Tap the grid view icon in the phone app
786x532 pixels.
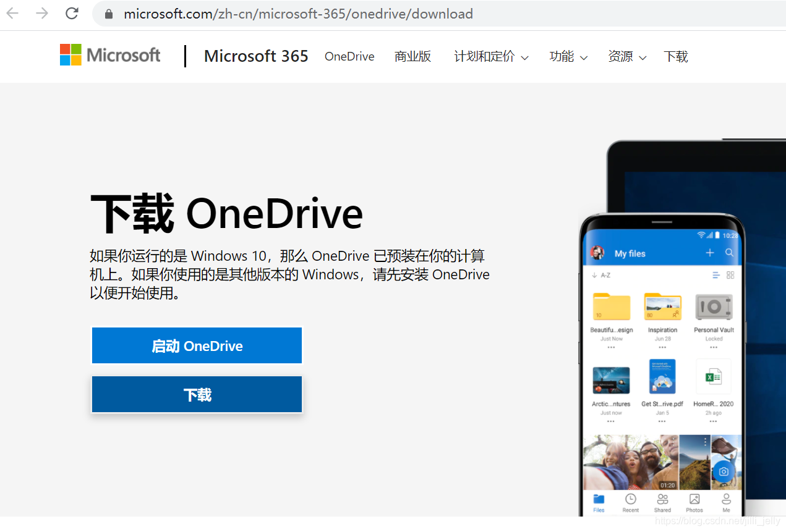pyautogui.click(x=730, y=275)
